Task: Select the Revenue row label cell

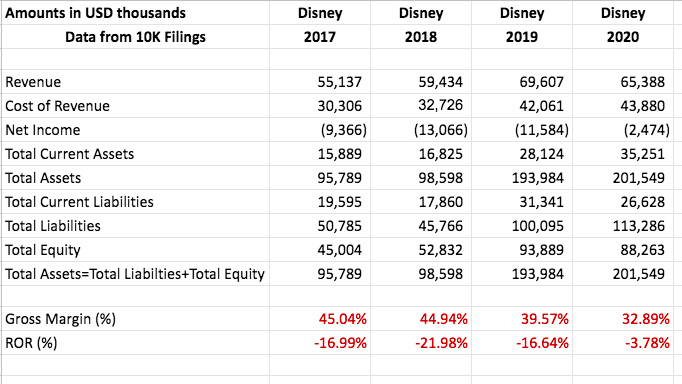Action: (x=135, y=82)
